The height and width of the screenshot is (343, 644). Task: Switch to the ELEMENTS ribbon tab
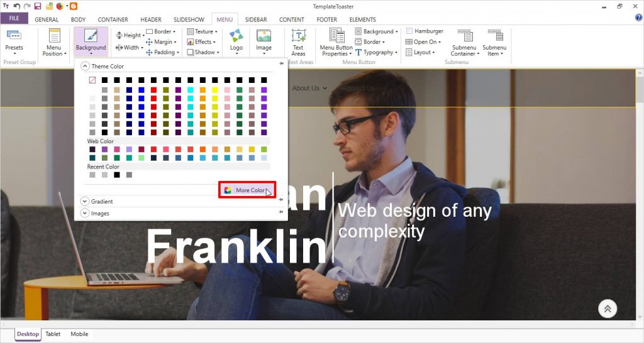click(363, 19)
